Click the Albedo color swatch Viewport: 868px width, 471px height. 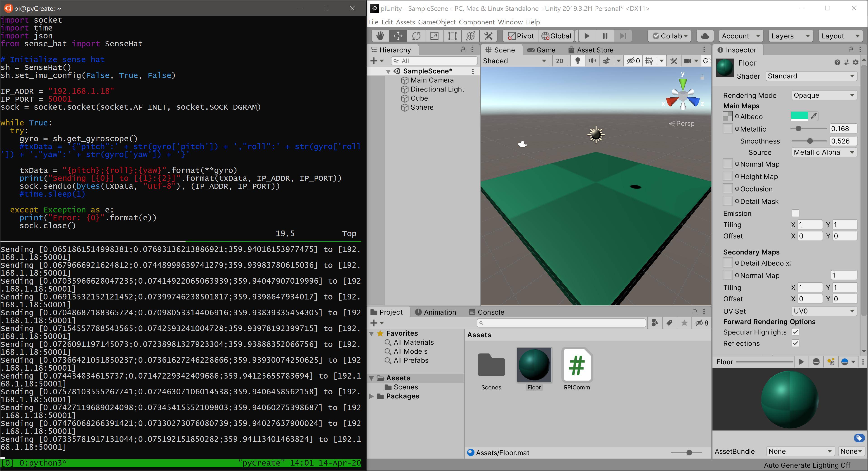(799, 116)
